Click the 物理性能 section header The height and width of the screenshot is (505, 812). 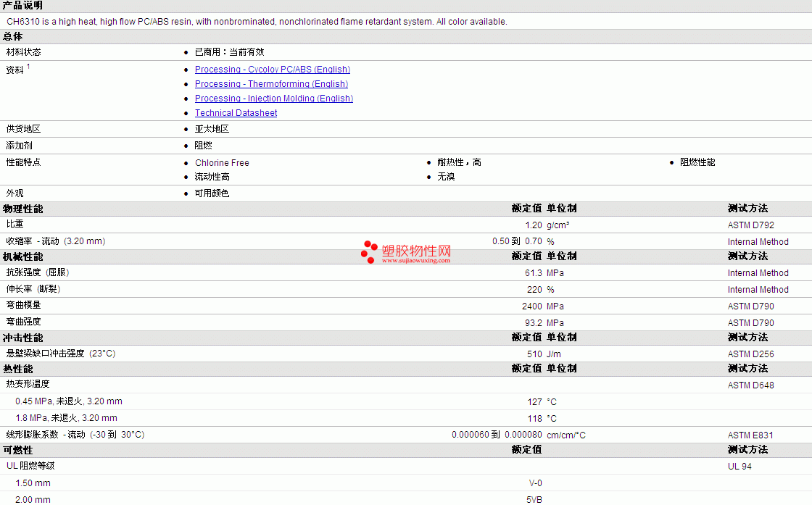click(x=22, y=209)
